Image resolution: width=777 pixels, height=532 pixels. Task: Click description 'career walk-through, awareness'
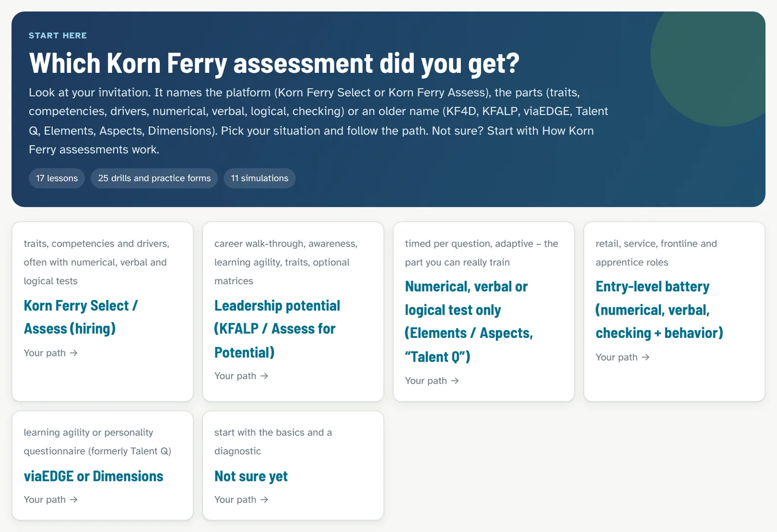click(x=286, y=262)
